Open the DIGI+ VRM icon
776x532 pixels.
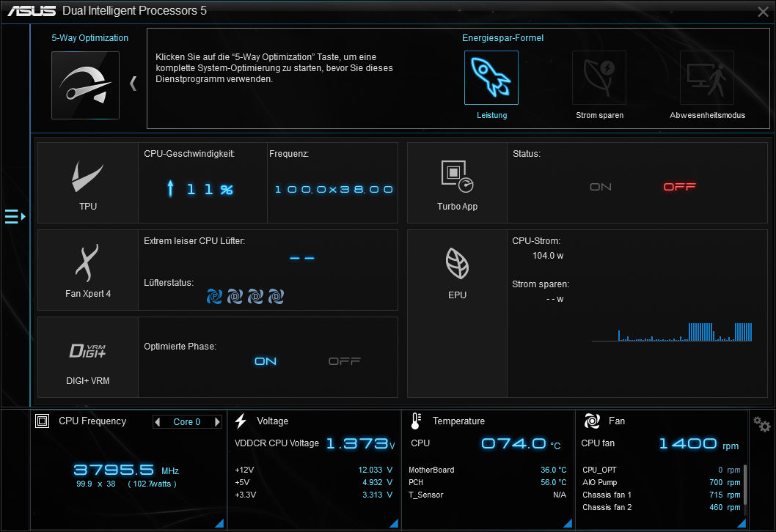[x=87, y=350]
